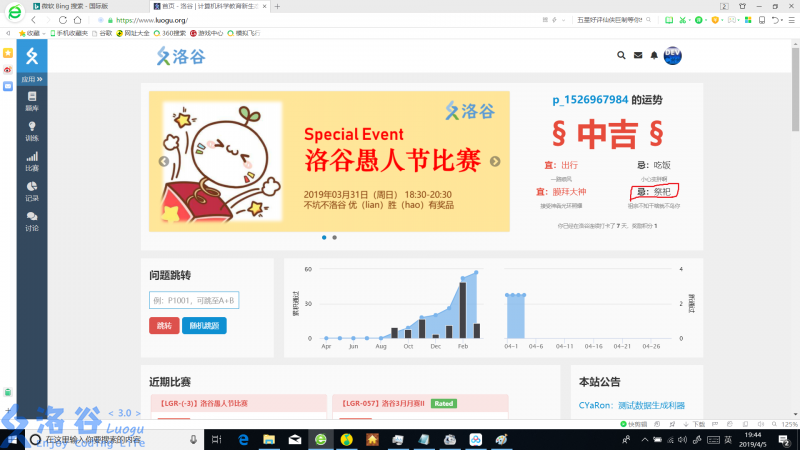Screen dimensions: 800x450
Task: Open the messages envelope icon
Action: pos(638,56)
